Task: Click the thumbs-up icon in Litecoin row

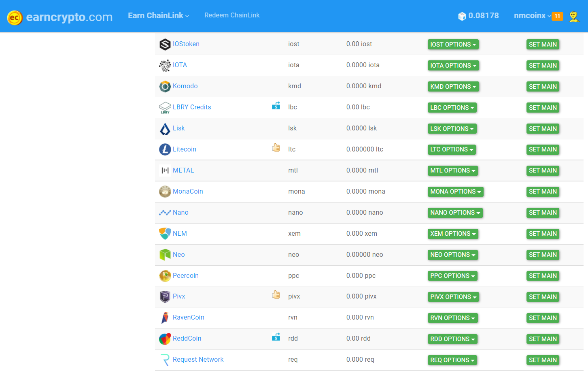Action: tap(276, 148)
